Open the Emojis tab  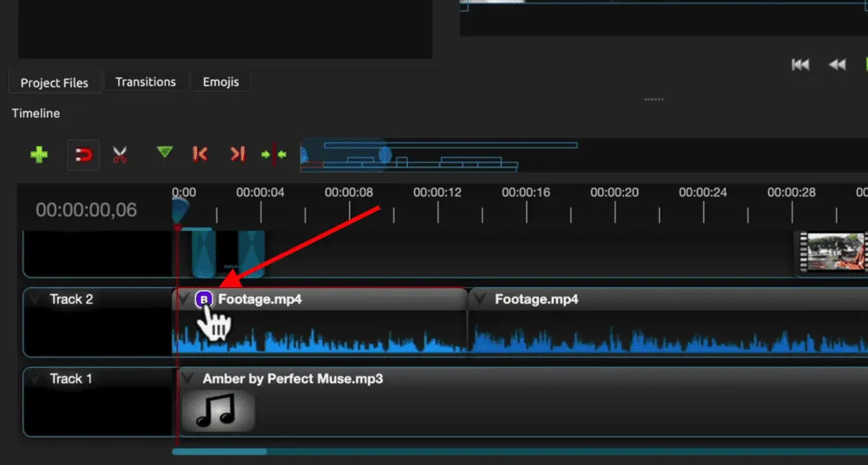pyautogui.click(x=221, y=82)
